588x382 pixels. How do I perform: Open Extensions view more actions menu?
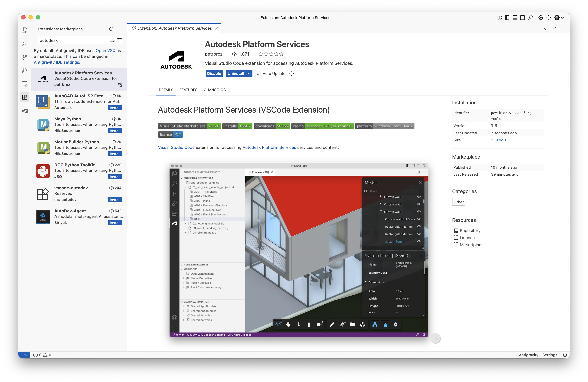[120, 29]
